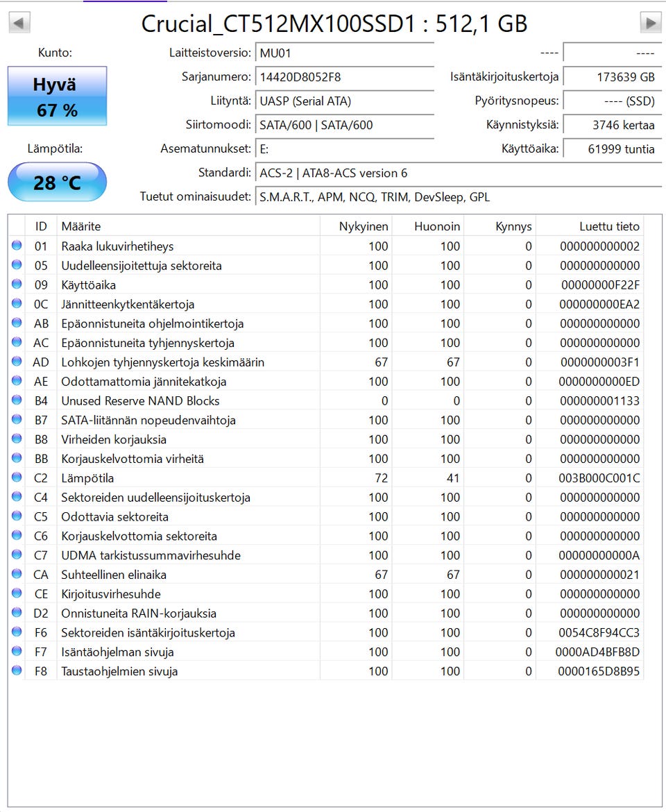The height and width of the screenshot is (812, 666).
Task: Click Nykyinen value 72 in Lämpötila row
Action: click(x=382, y=478)
